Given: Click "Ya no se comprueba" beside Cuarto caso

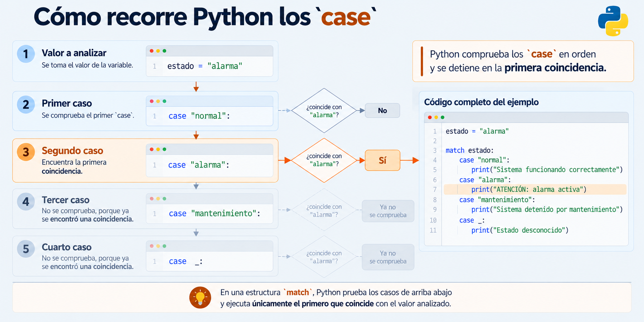Looking at the screenshot, I should (388, 257).
